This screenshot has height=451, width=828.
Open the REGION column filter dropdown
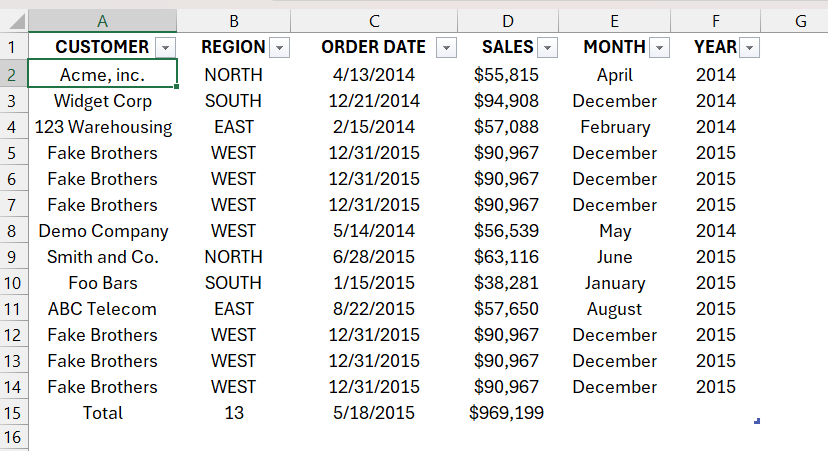pos(279,48)
